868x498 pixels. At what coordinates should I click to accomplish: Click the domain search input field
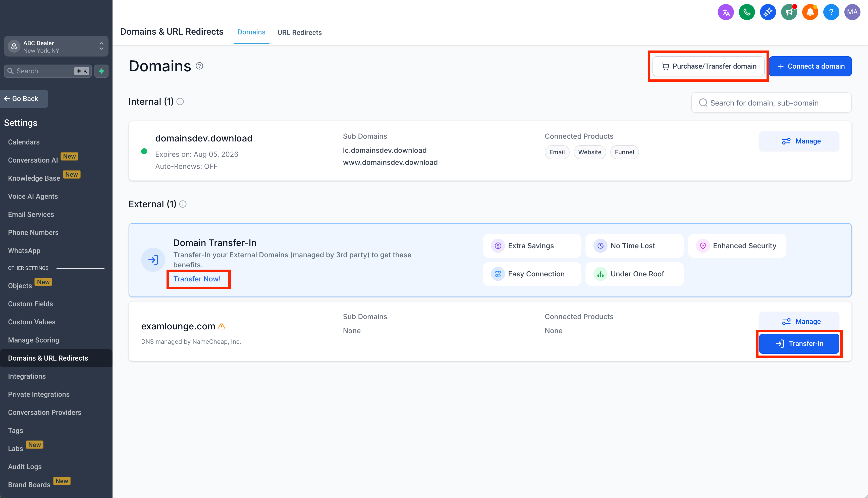771,103
